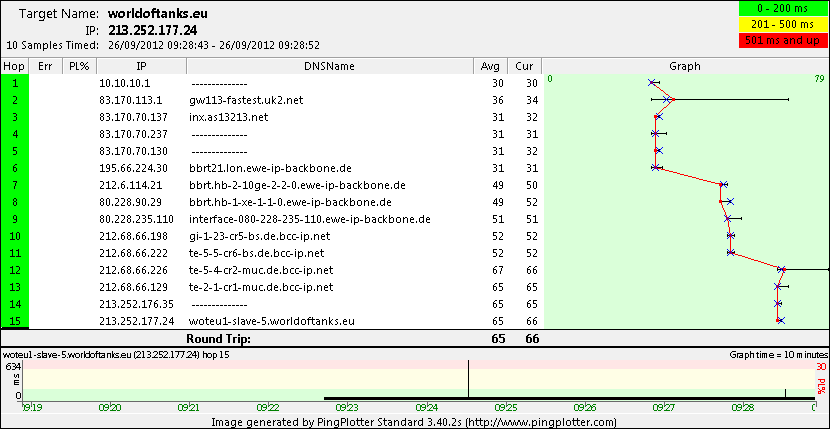Click the hop 12 data point on the graph
830x429 pixels.
[784, 270]
